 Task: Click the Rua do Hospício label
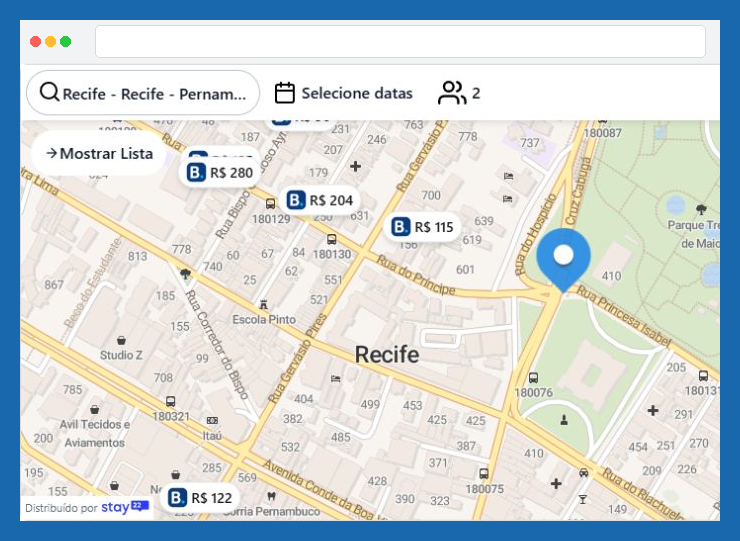535,234
